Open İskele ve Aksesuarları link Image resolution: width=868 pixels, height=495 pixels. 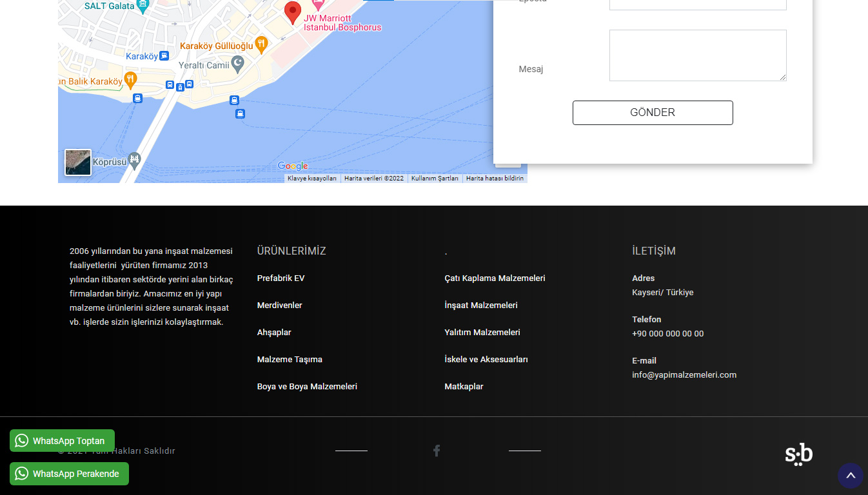[486, 360]
